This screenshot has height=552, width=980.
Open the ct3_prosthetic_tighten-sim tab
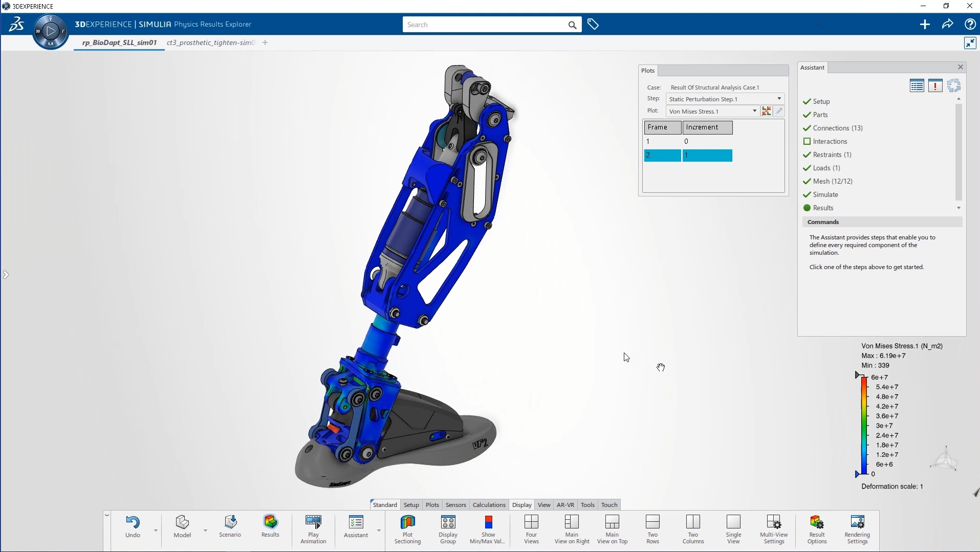(x=210, y=42)
